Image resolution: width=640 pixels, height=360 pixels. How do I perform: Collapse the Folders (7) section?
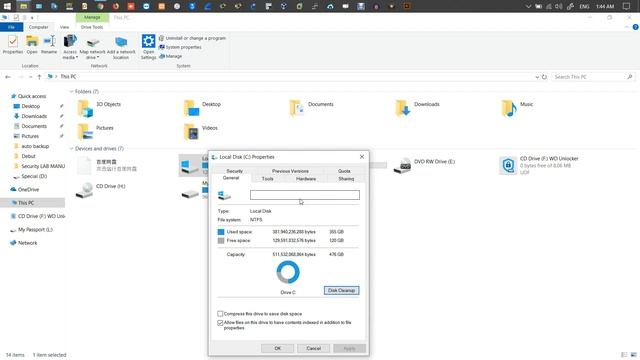coord(71,91)
